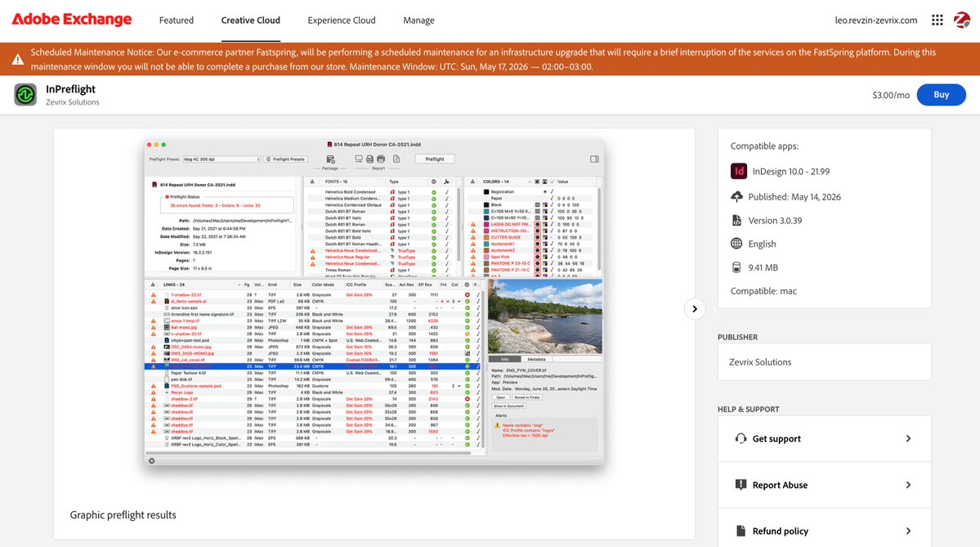Open the InPreflight window screenshot preview
The image size is (980, 547).
click(374, 303)
